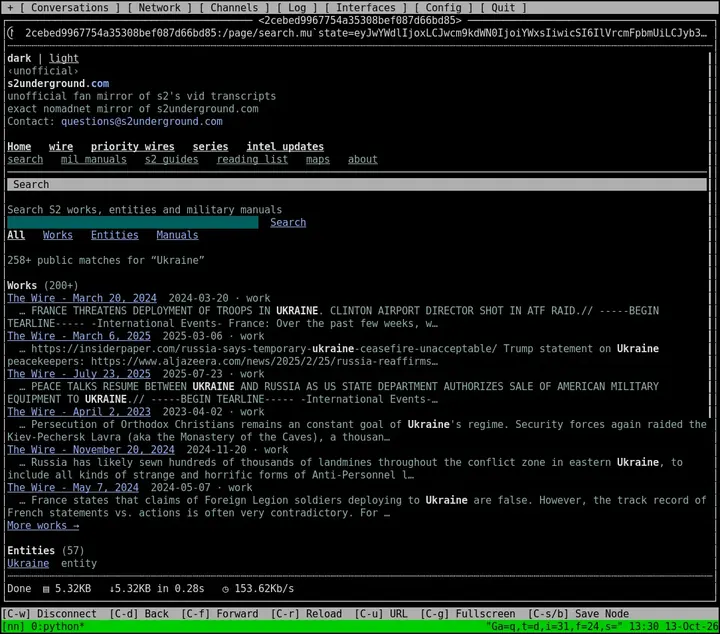The height and width of the screenshot is (634, 720).
Task: Filter results by Entities
Action: pyautogui.click(x=114, y=235)
